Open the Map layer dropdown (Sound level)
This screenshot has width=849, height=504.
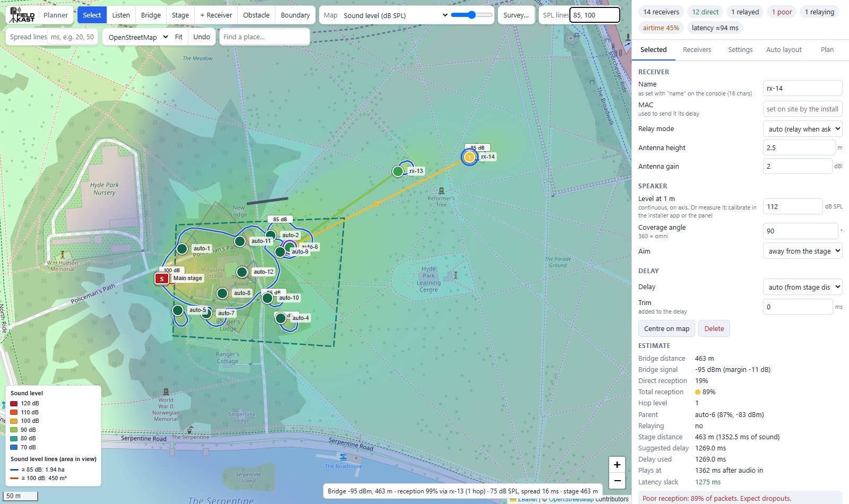395,15
